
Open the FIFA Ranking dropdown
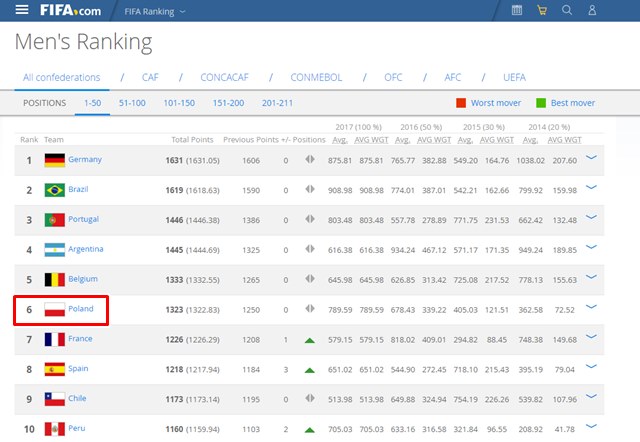pyautogui.click(x=155, y=12)
